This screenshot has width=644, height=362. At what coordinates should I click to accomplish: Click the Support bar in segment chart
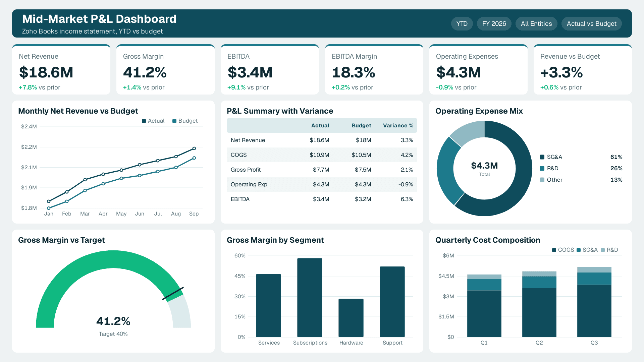click(x=392, y=302)
